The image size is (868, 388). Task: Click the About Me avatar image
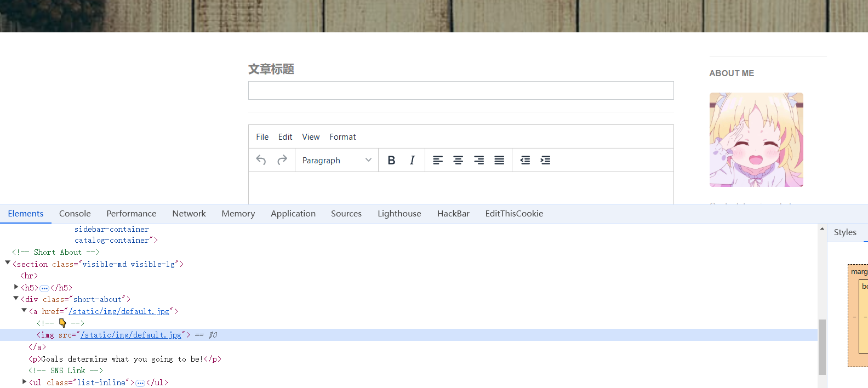(756, 140)
